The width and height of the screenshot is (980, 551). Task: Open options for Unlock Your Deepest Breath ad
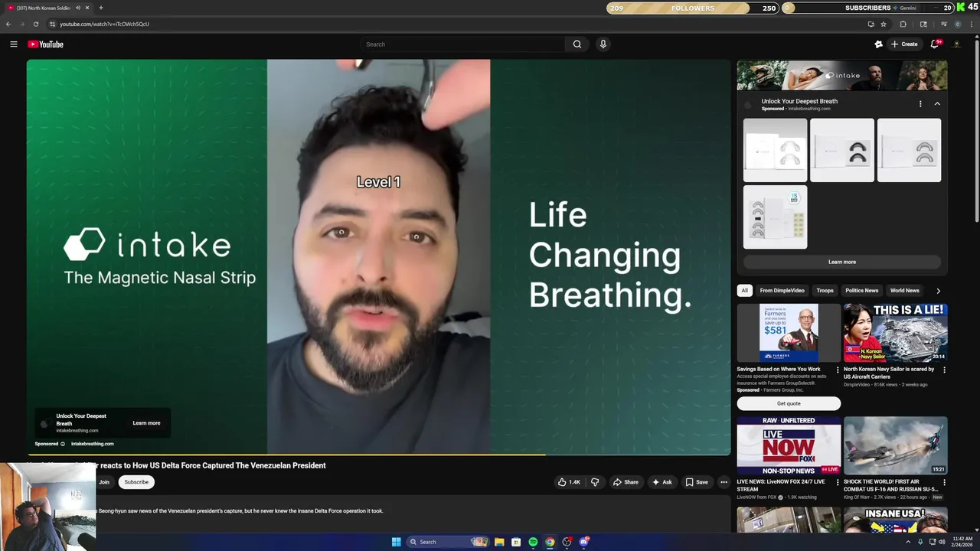[920, 104]
